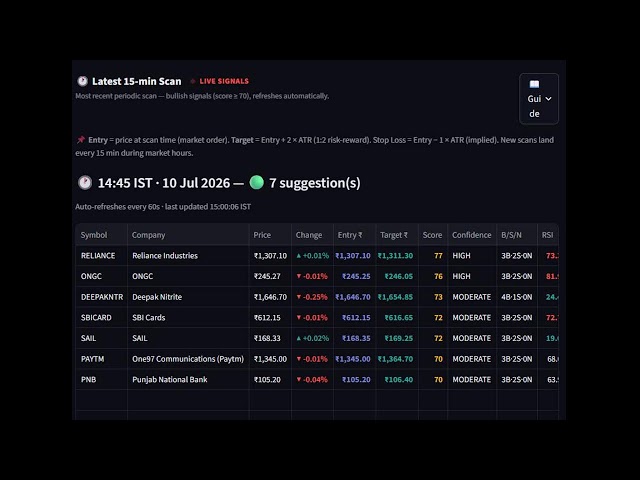The width and height of the screenshot is (640, 480).
Task: Click the -0.04% change for PNB
Action: point(312,380)
